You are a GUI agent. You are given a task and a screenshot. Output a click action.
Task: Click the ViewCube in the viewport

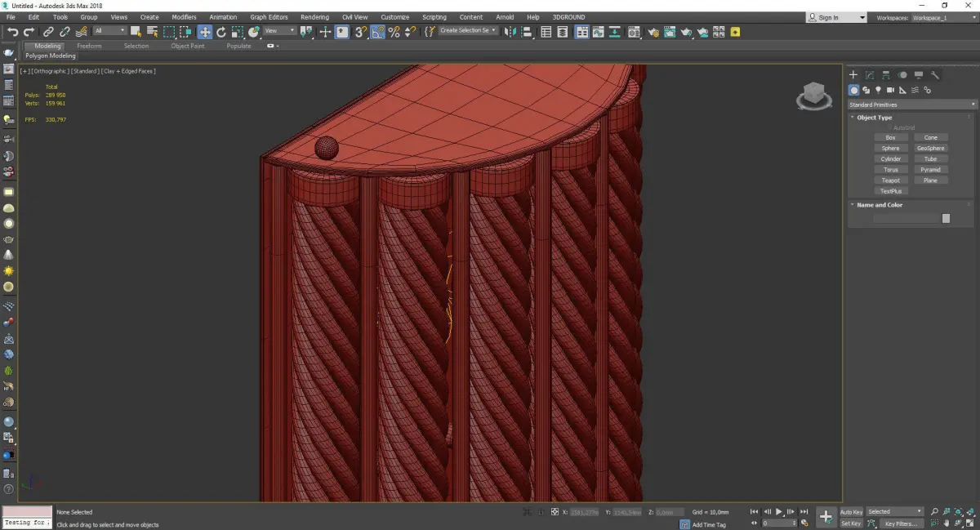813,96
